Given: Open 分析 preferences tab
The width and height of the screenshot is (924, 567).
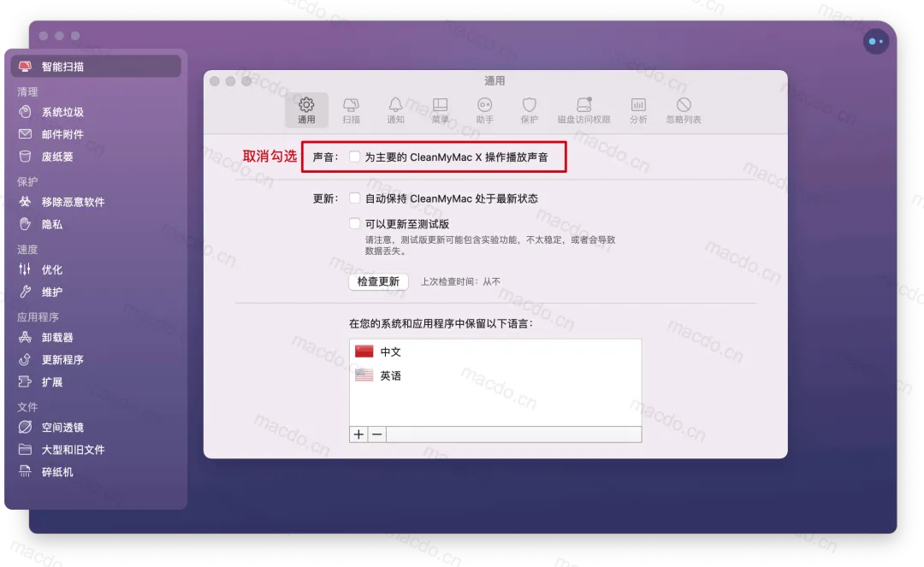Looking at the screenshot, I should [638, 110].
